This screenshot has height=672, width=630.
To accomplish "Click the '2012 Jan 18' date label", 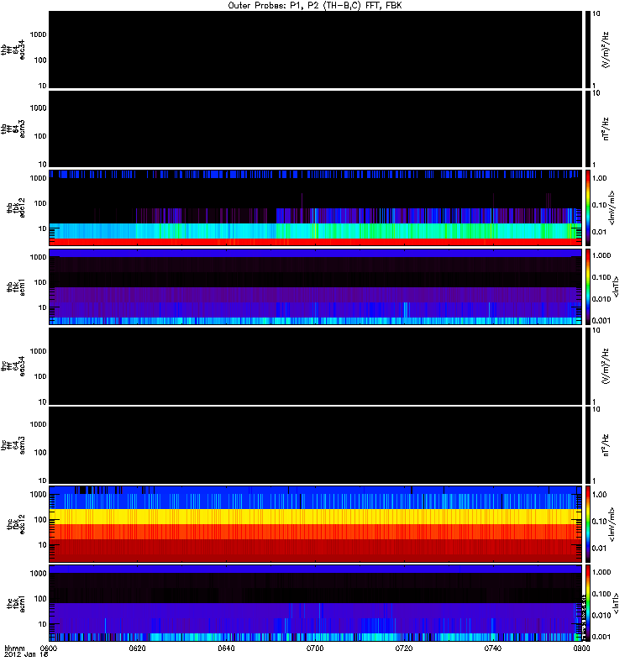I will click(26, 654).
